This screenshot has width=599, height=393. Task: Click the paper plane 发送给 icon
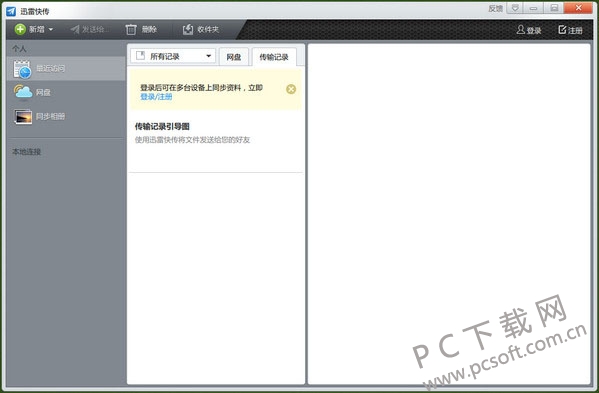75,29
